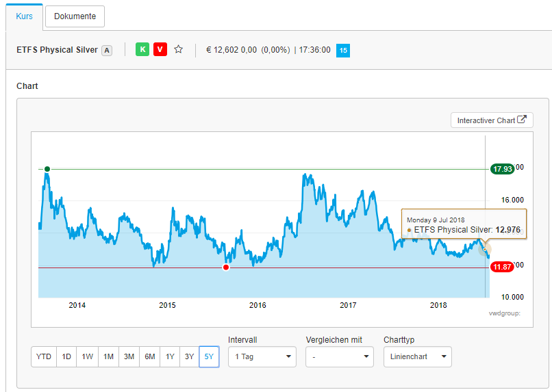Click the red V sell icon
This screenshot has width=552, height=392.
click(x=160, y=49)
